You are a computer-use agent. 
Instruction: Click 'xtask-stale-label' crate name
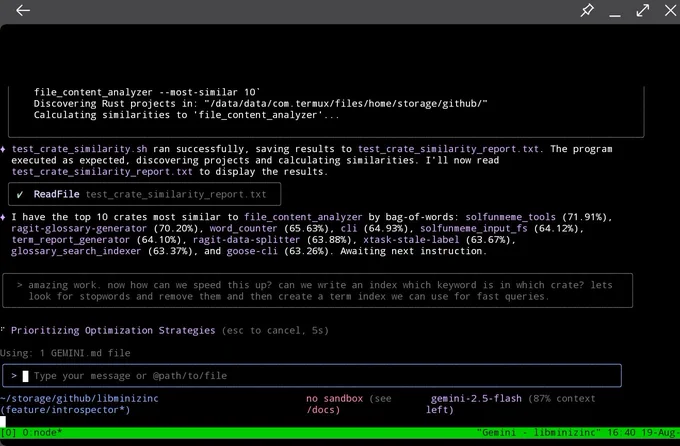411,239
